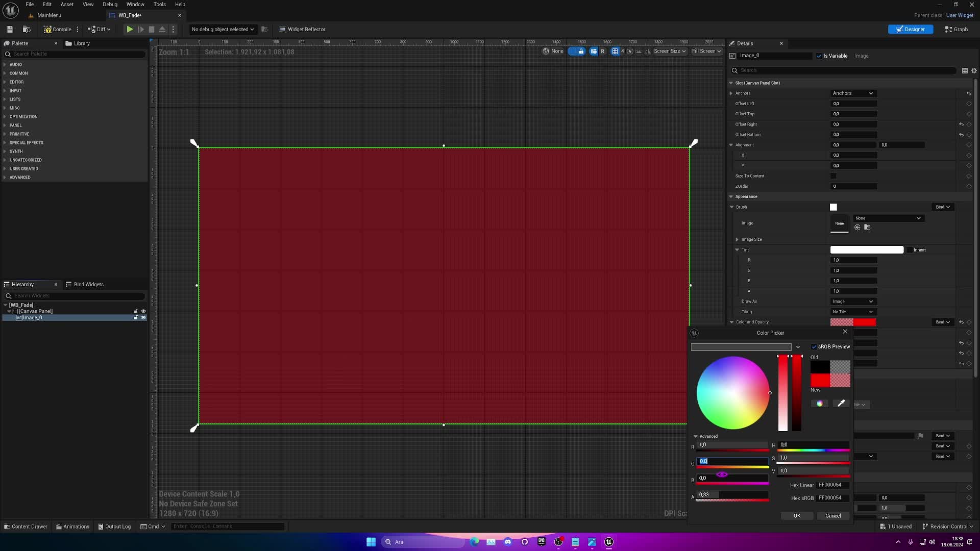Toggle grid snapping icon
The image size is (980, 551).
tap(615, 51)
